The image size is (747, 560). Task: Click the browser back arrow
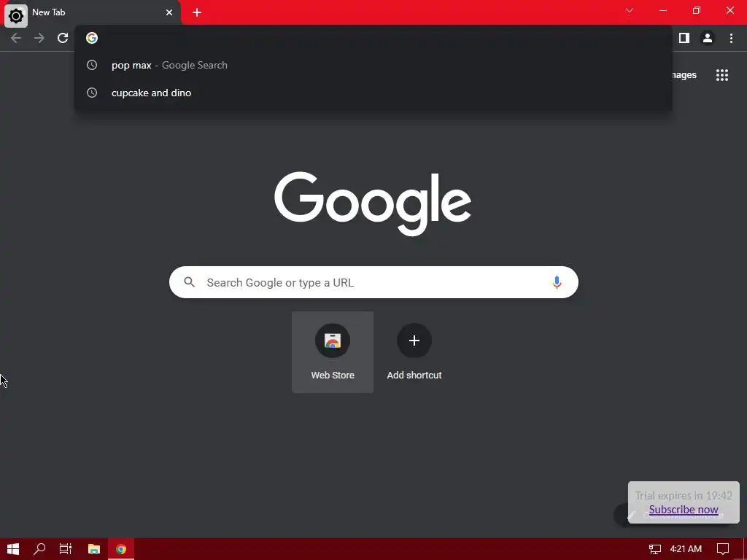coord(16,38)
